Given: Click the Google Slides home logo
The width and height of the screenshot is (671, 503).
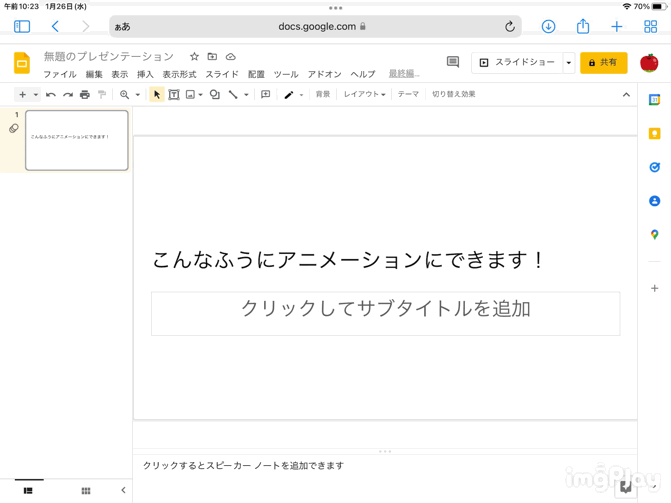Looking at the screenshot, I should coord(22,63).
